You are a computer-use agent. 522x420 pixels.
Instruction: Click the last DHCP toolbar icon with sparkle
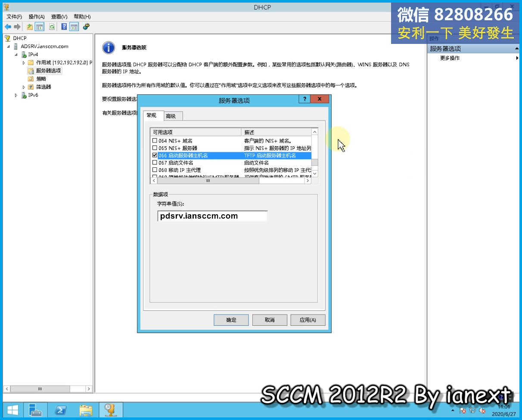tap(86, 27)
